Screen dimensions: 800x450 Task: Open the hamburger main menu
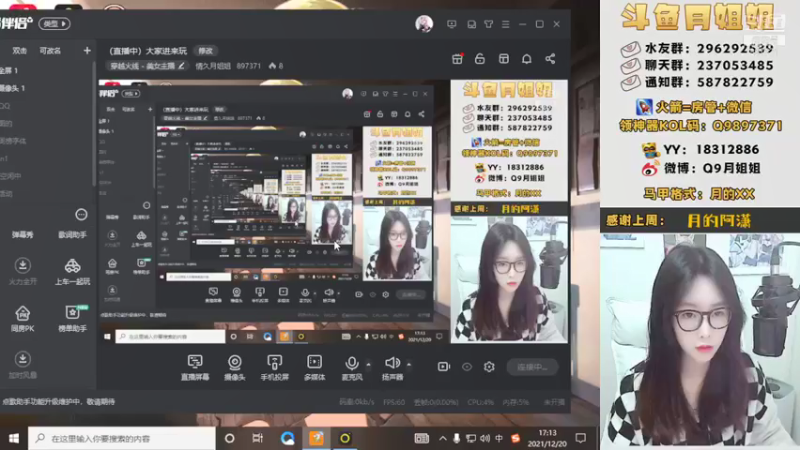pyautogui.click(x=505, y=24)
